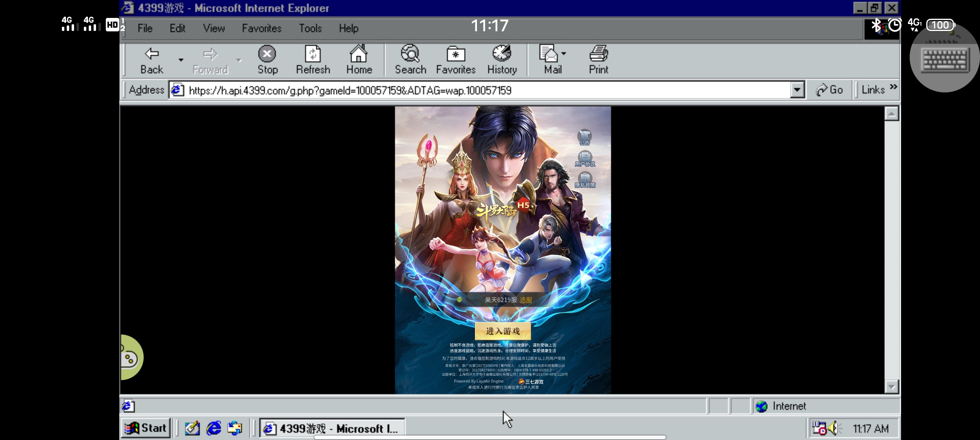Launch Outlook Express from quick launch
Viewport: 980px width, 440px height.
coord(235,428)
